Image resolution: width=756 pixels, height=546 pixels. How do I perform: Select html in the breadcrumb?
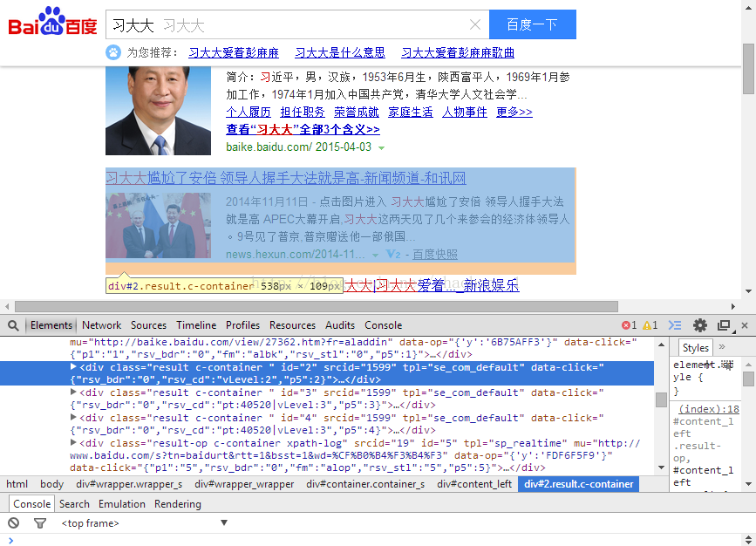pyautogui.click(x=17, y=484)
